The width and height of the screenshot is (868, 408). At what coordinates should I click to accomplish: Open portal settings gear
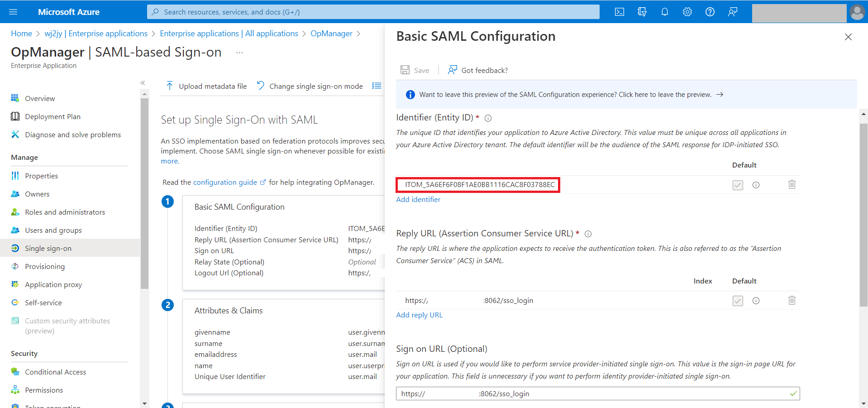point(687,12)
